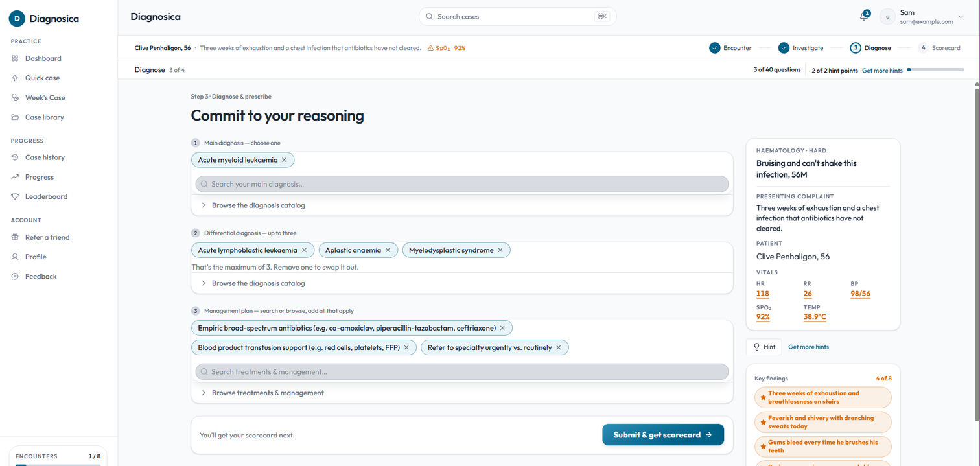Remove Acute lymphoblastic leukaemia chip
Image resolution: width=980 pixels, height=466 pixels.
(304, 250)
